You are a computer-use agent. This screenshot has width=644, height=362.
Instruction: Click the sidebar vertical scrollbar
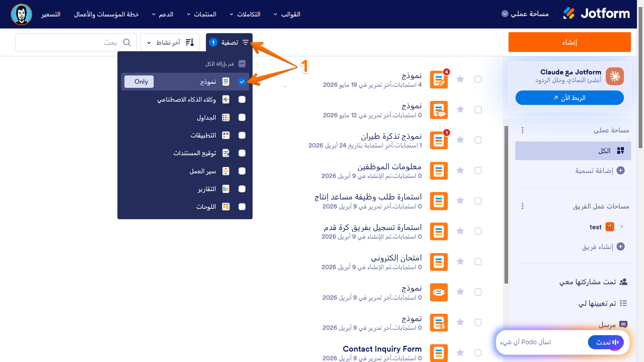tap(506, 204)
